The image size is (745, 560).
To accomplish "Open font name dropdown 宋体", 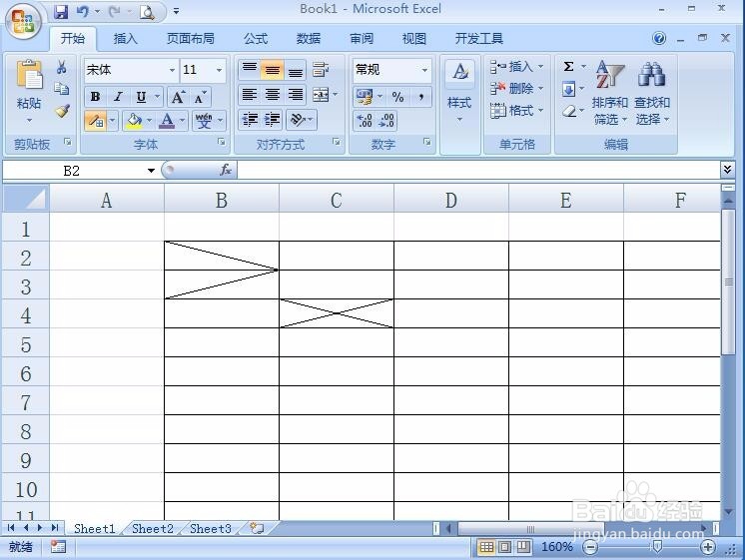I will [x=173, y=70].
